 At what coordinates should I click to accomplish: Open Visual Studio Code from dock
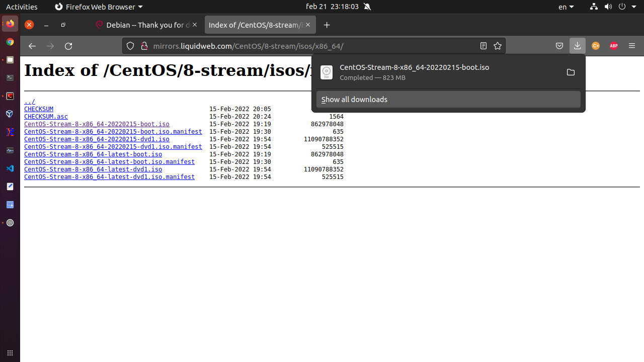click(10, 168)
